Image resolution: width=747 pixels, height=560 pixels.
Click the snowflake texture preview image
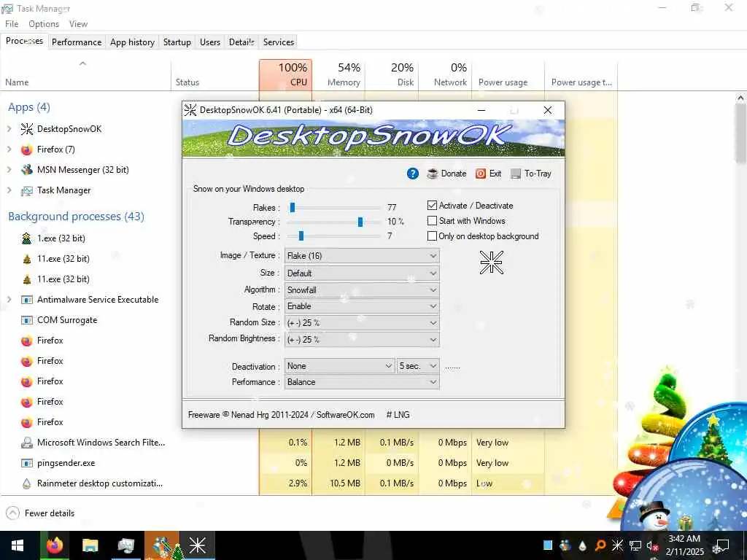(x=491, y=262)
